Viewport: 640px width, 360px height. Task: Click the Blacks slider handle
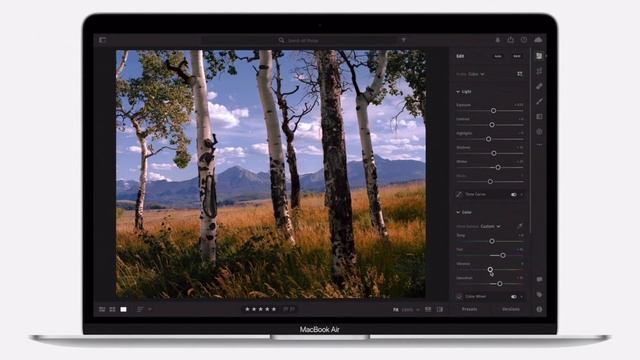pos(490,182)
